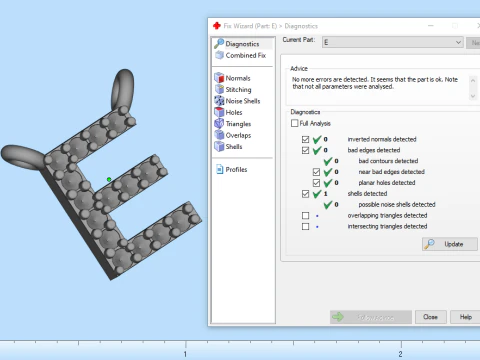Click the magnifier icon on Update button

tap(429, 244)
